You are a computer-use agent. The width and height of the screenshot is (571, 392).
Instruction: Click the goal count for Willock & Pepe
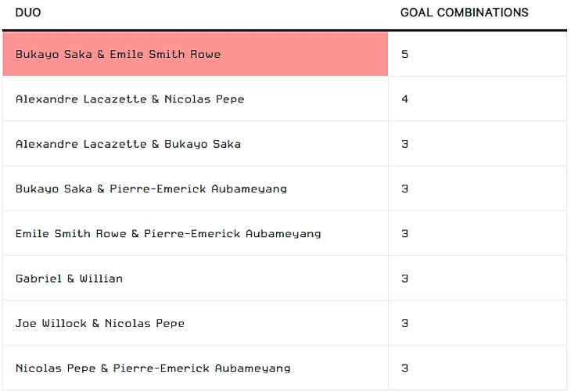point(404,323)
